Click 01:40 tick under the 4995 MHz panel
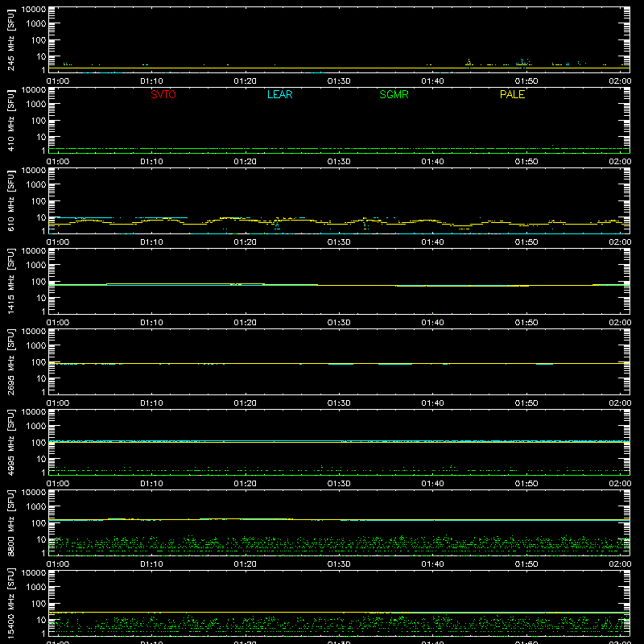This screenshot has height=644, width=644. point(432,484)
